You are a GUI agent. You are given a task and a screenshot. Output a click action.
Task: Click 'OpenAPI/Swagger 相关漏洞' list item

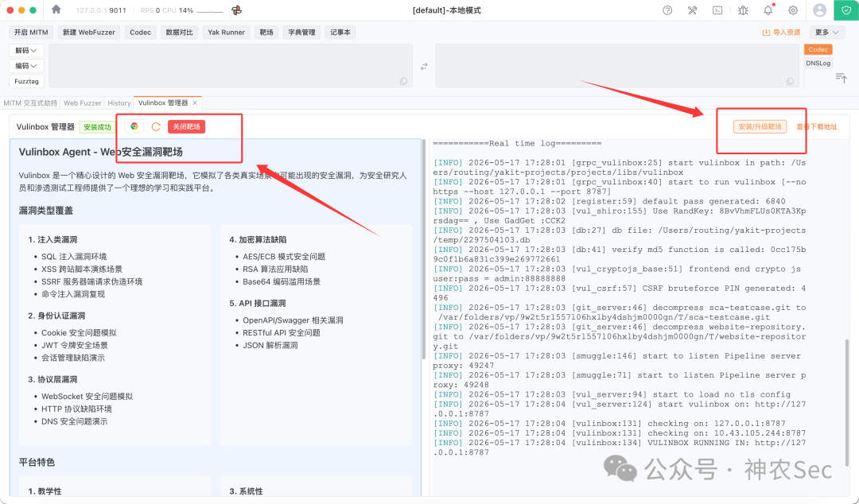click(293, 320)
